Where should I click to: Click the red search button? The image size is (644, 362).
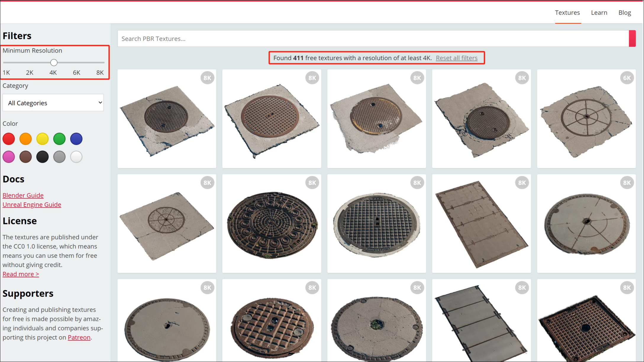pos(632,38)
